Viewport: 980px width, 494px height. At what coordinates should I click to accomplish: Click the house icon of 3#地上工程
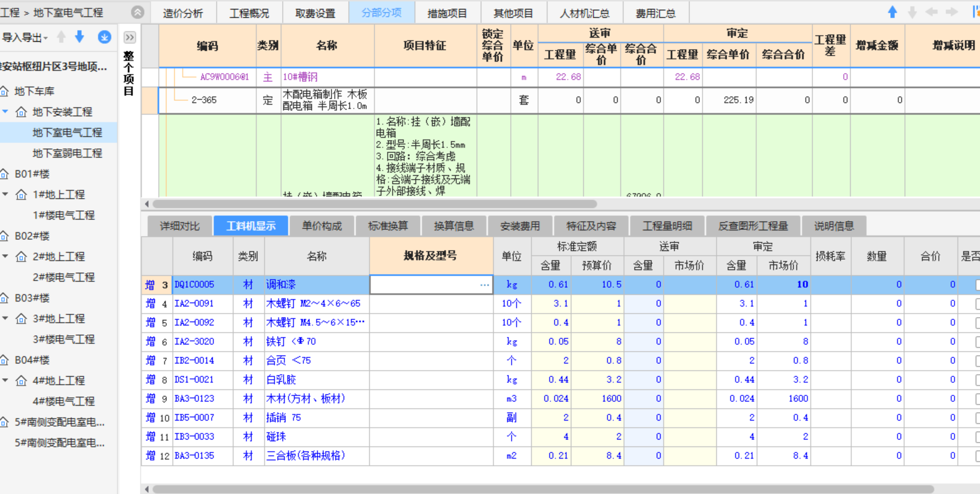pyautogui.click(x=21, y=319)
